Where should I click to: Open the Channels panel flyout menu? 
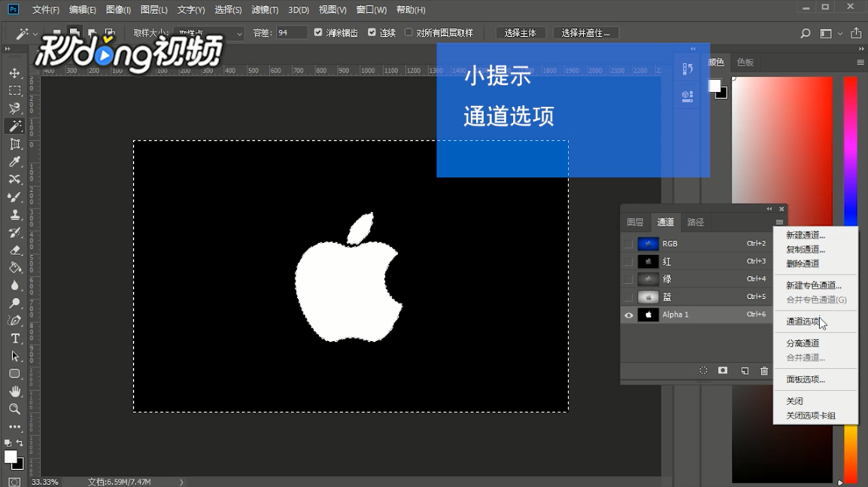779,222
